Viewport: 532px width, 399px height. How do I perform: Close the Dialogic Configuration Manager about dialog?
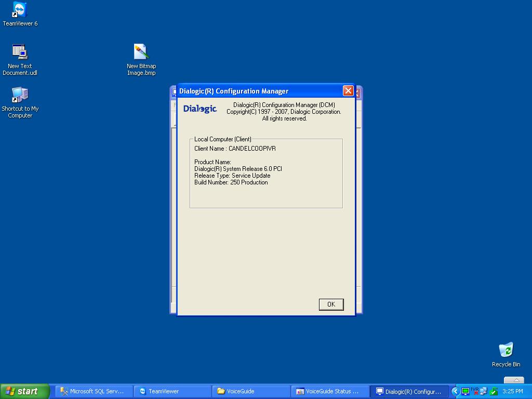(348, 90)
